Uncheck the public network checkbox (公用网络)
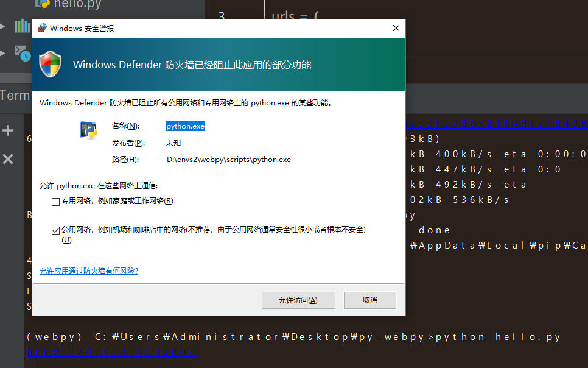Viewport: 588px width, 368px height. click(55, 230)
